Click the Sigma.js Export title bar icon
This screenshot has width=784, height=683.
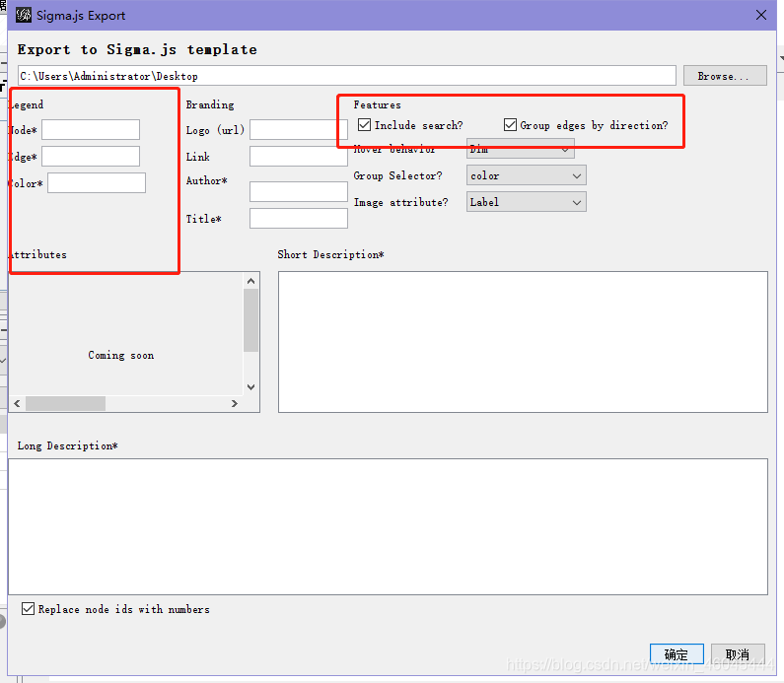coord(23,15)
